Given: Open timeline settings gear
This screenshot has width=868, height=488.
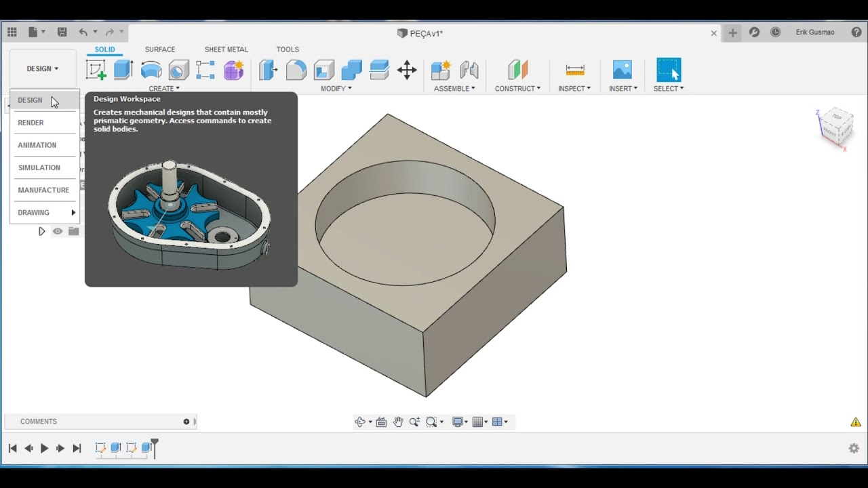Looking at the screenshot, I should (x=854, y=448).
